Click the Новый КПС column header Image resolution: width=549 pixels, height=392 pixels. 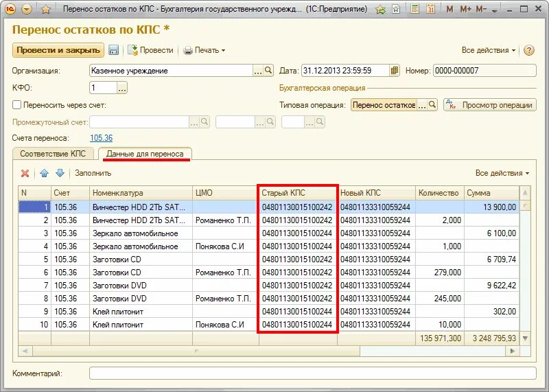(376, 193)
